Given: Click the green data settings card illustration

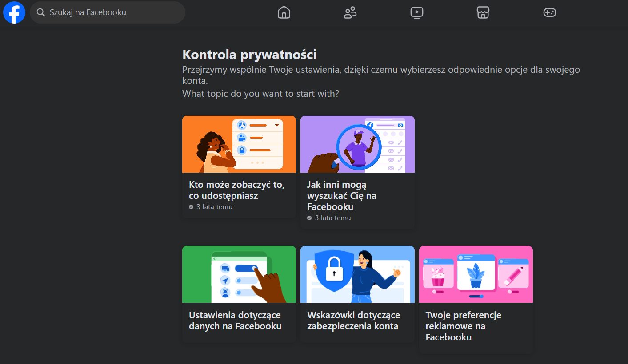Looking at the screenshot, I should (x=239, y=274).
